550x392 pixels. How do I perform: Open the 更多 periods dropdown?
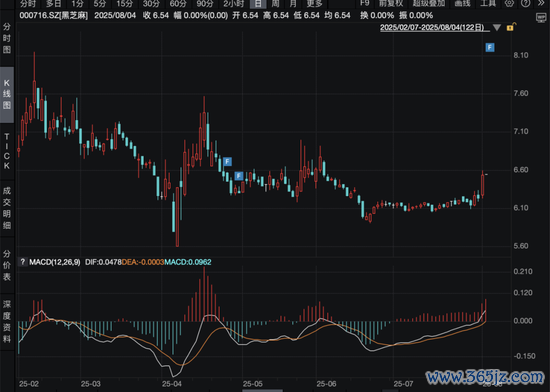[x=314, y=4]
